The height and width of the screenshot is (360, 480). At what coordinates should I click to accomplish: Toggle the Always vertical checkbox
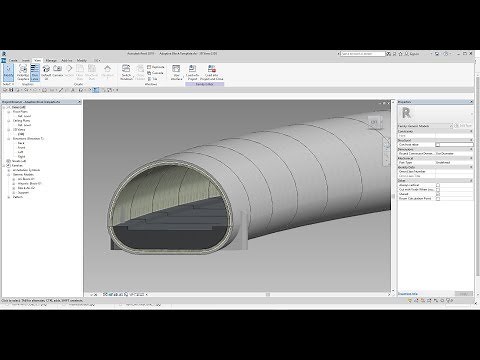[x=438, y=185]
